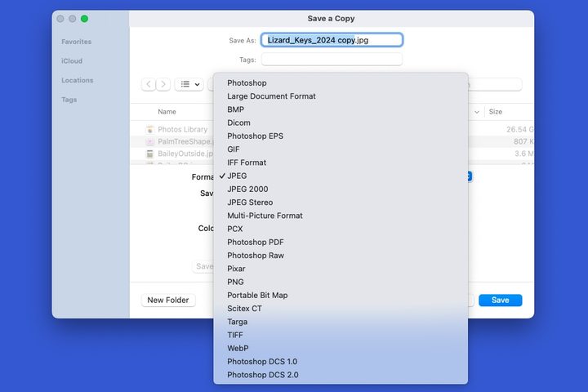The height and width of the screenshot is (392, 588).
Task: Choose WebP format option
Action: pos(341,349)
